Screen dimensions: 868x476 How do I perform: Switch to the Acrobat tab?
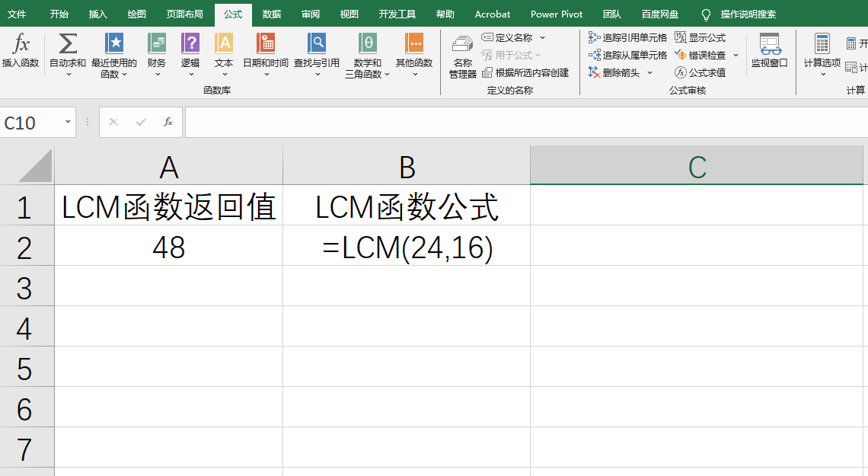pyautogui.click(x=492, y=14)
